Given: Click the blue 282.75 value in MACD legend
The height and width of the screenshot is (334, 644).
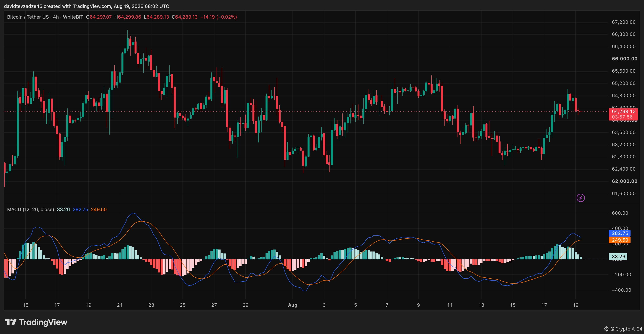Looking at the screenshot, I should pos(80,209).
